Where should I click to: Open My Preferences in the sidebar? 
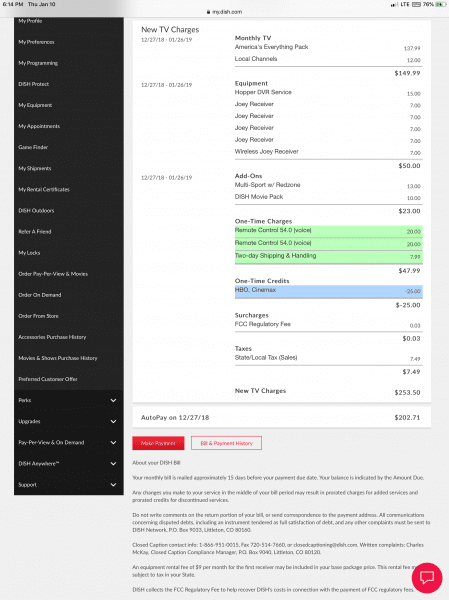coord(36,42)
